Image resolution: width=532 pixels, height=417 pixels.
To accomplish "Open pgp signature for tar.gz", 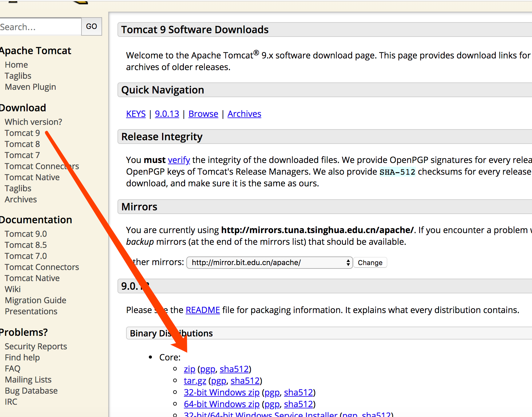I will pos(219,381).
